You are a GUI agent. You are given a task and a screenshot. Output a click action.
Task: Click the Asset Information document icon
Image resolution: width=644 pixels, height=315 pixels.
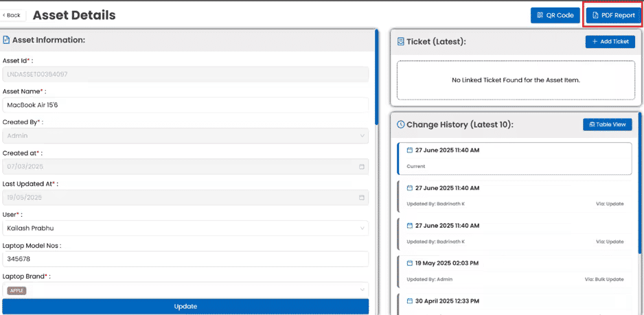6,40
